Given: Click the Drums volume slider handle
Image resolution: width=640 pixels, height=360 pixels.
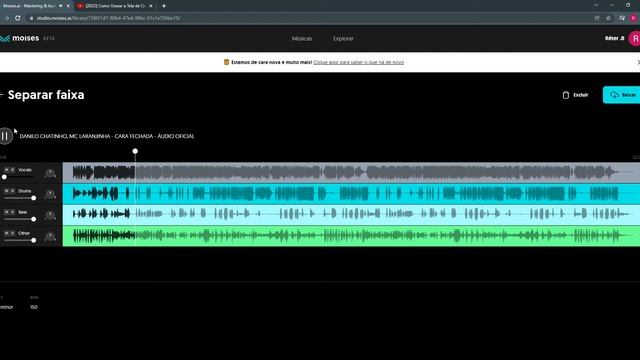Looking at the screenshot, I should [x=33, y=198].
